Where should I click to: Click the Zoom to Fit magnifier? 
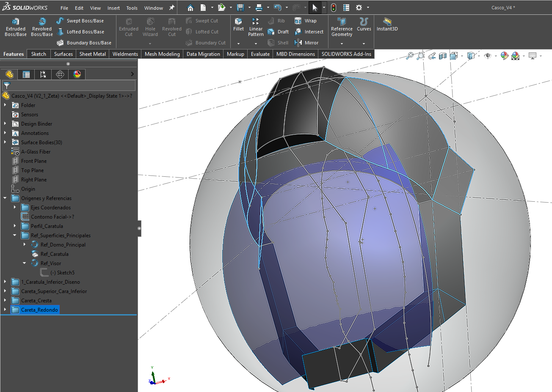[x=409, y=56]
